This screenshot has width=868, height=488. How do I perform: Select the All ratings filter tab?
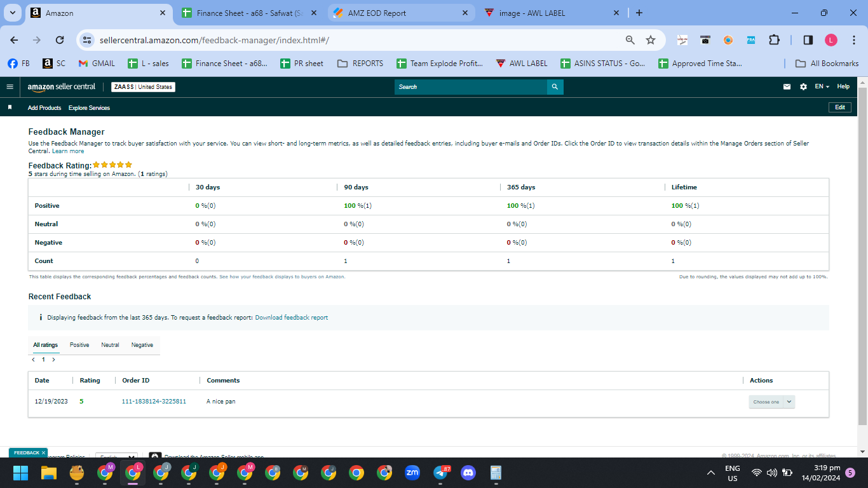45,345
